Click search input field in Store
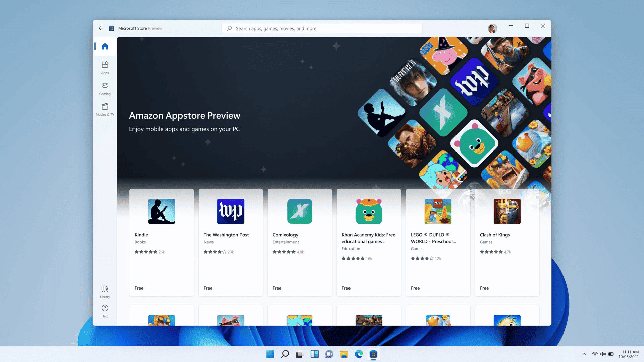This screenshot has height=362, width=644. (322, 28)
